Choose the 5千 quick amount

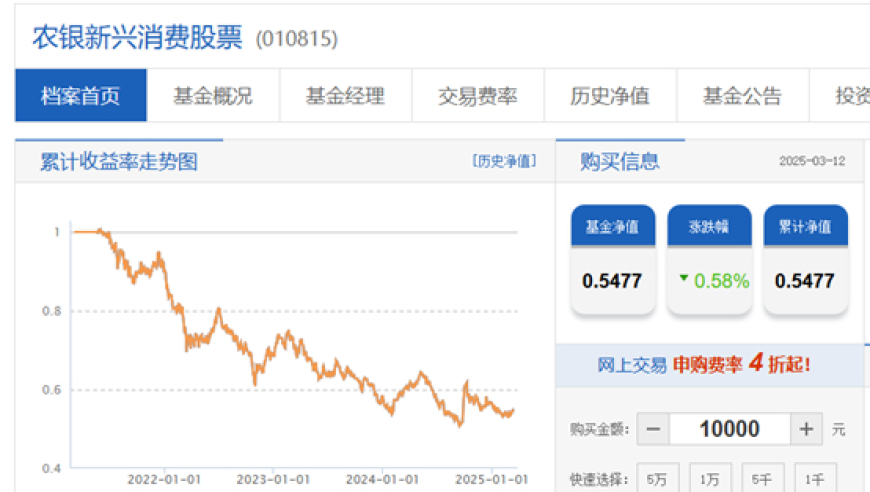[x=762, y=479]
